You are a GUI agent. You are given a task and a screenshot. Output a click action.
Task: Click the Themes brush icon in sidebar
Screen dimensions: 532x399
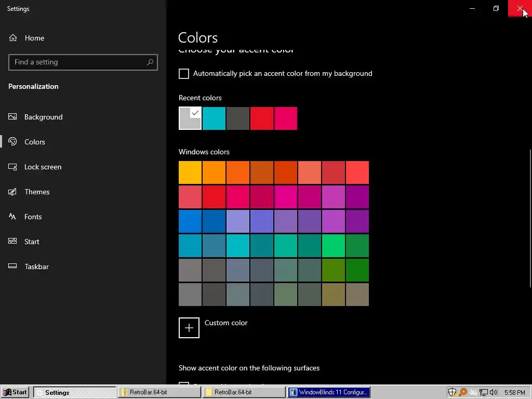coord(12,192)
